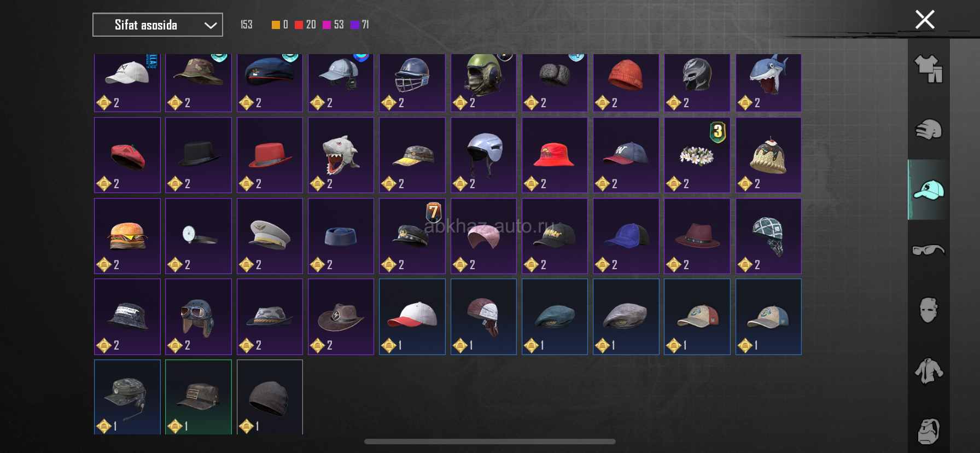Close the inventory with X button

[925, 20]
